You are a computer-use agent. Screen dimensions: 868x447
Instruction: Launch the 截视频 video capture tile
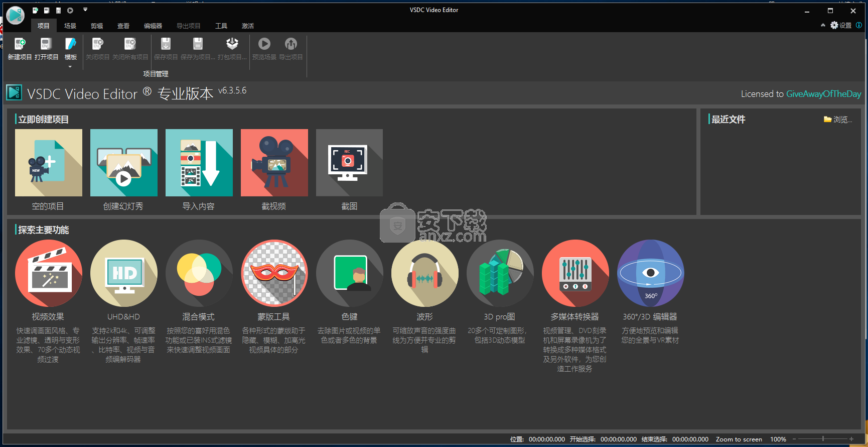coord(274,163)
